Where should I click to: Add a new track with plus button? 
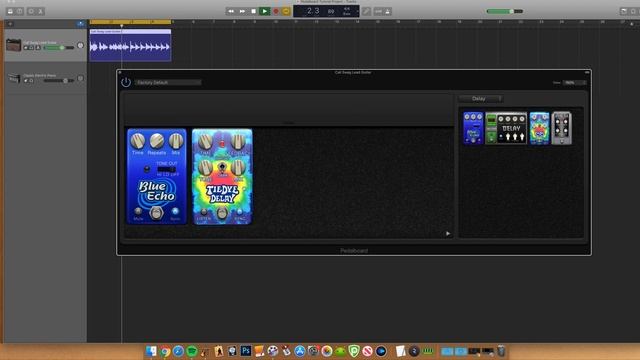coord(10,24)
